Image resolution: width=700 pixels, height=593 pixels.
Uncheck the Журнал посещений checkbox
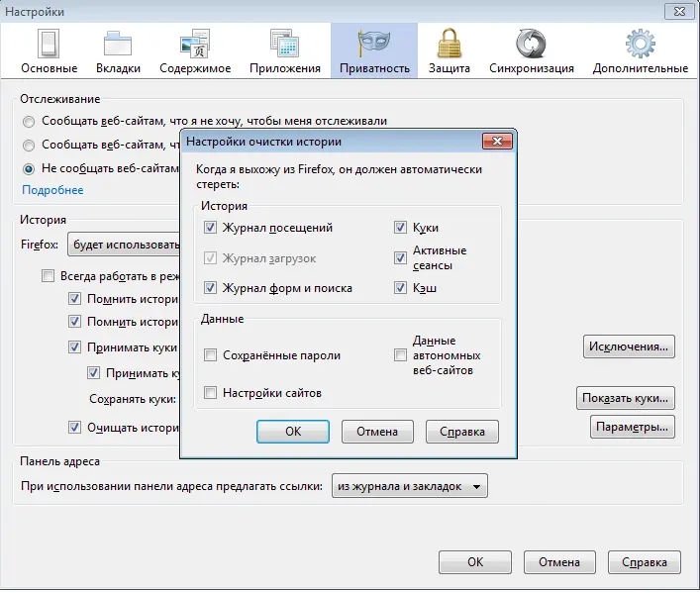click(210, 228)
